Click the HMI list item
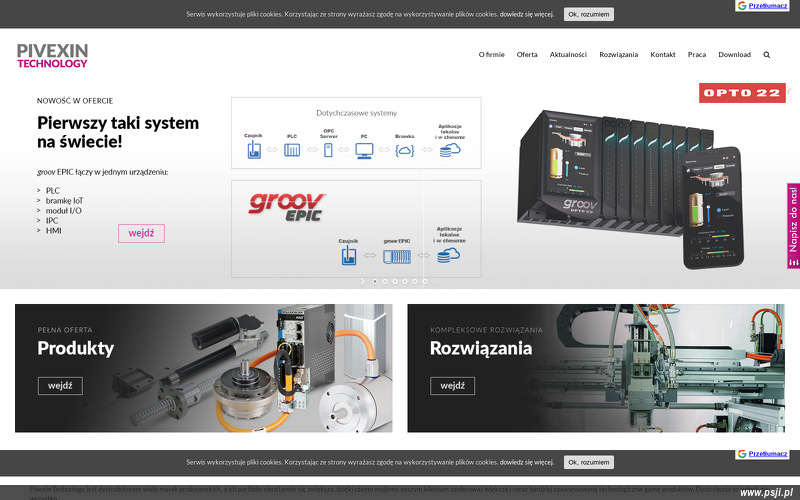The height and width of the screenshot is (500, 800). pos(54,231)
